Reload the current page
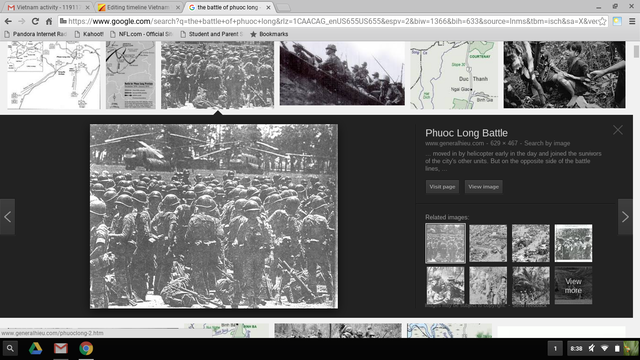Image resolution: width=640 pixels, height=360 pixels. coord(36,21)
